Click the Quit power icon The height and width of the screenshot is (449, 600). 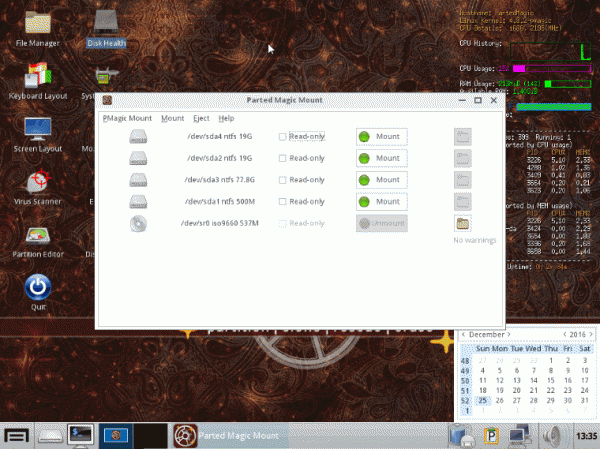39,287
